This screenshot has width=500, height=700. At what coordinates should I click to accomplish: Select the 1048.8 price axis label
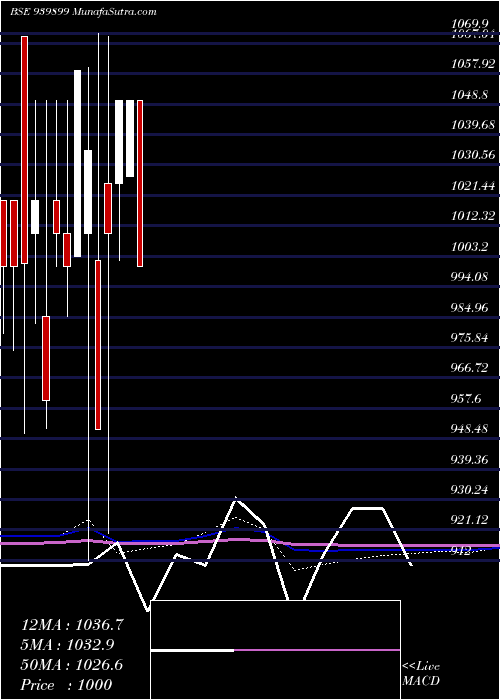(x=469, y=95)
